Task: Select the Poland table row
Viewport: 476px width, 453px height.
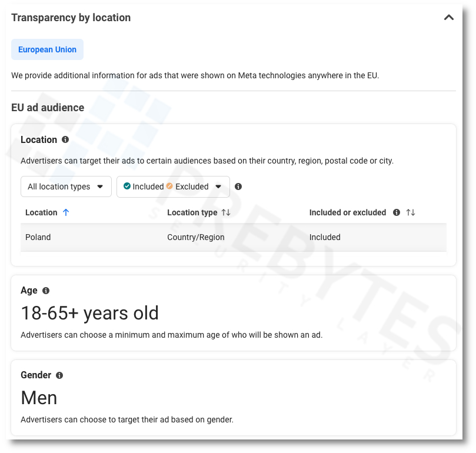Action: (233, 237)
